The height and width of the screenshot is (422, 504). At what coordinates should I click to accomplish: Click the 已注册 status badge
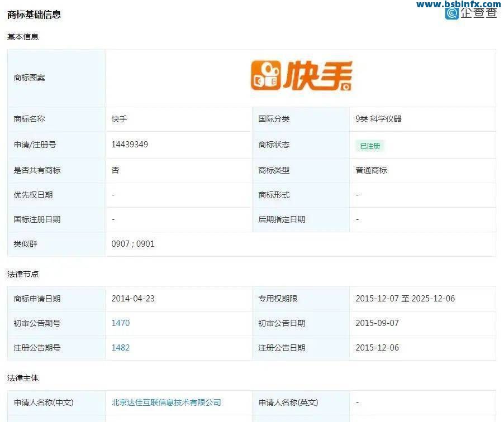tap(370, 146)
